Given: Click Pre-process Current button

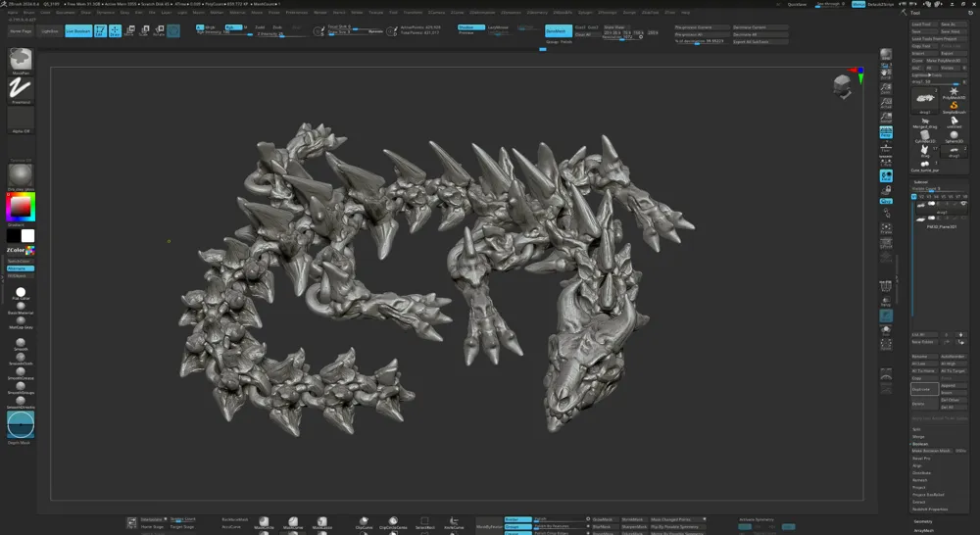Looking at the screenshot, I should pos(702,27).
